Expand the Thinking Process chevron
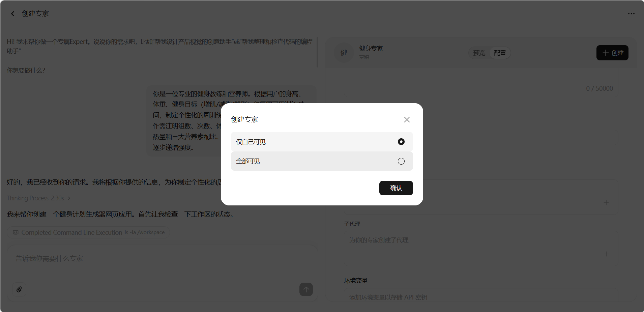 (69, 198)
